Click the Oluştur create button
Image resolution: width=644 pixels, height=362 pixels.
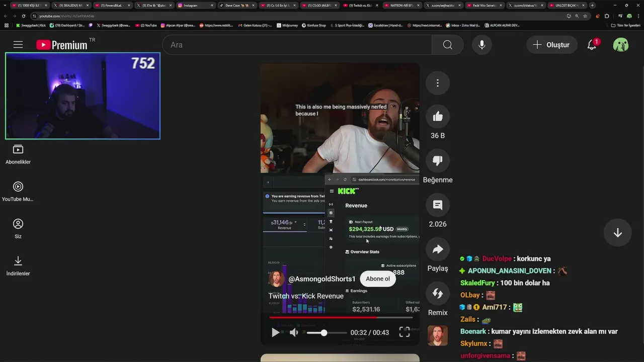(x=551, y=45)
